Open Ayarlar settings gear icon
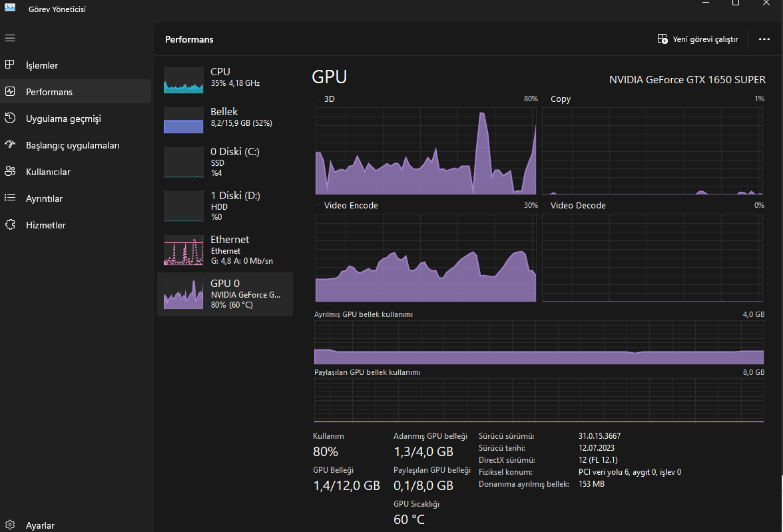 [x=9, y=525]
